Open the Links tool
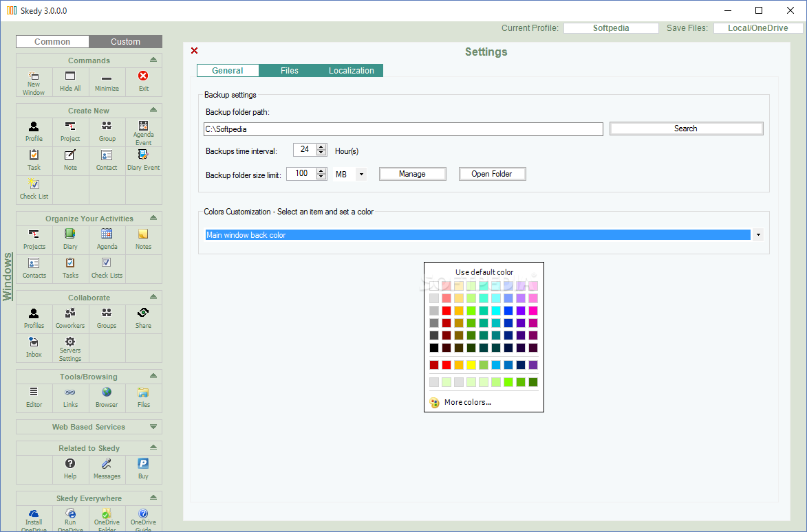807x532 pixels. tap(70, 398)
